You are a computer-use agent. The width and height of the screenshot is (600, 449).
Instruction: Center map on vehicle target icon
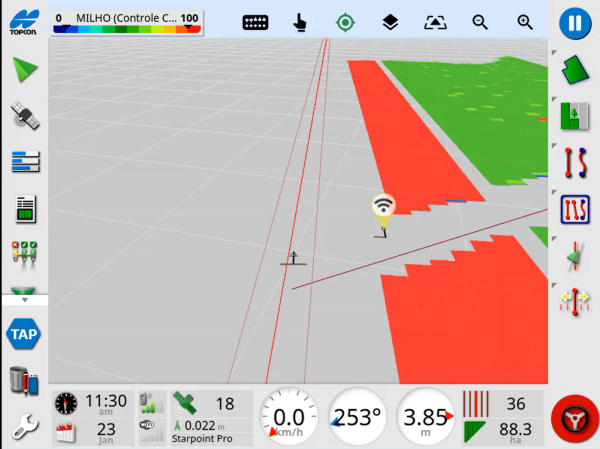tap(345, 23)
